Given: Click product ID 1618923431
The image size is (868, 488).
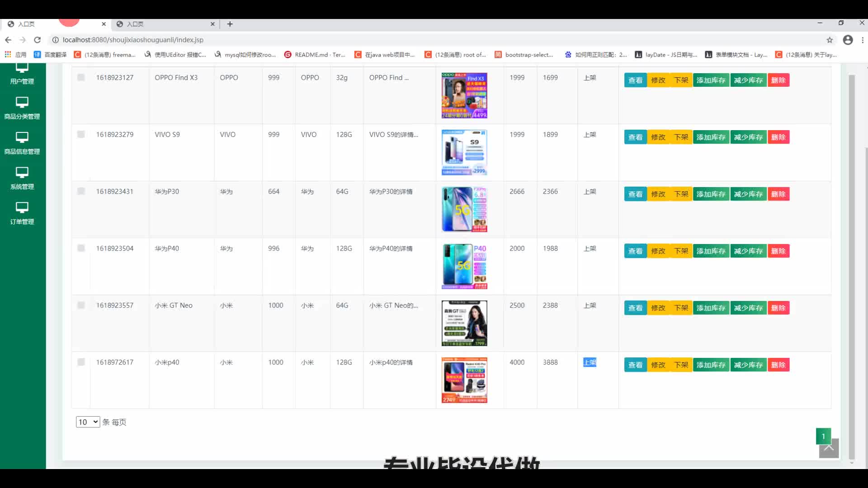Looking at the screenshot, I should [x=115, y=191].
